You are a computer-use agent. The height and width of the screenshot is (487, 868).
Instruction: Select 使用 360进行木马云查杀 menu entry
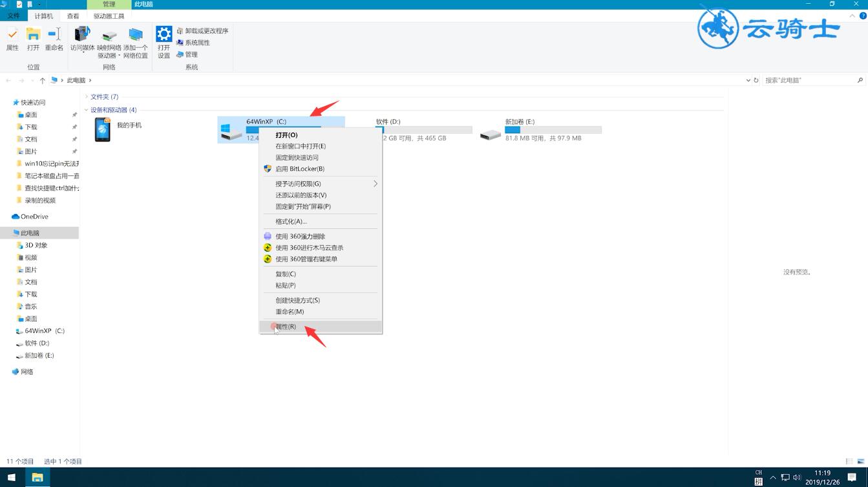[321, 248]
